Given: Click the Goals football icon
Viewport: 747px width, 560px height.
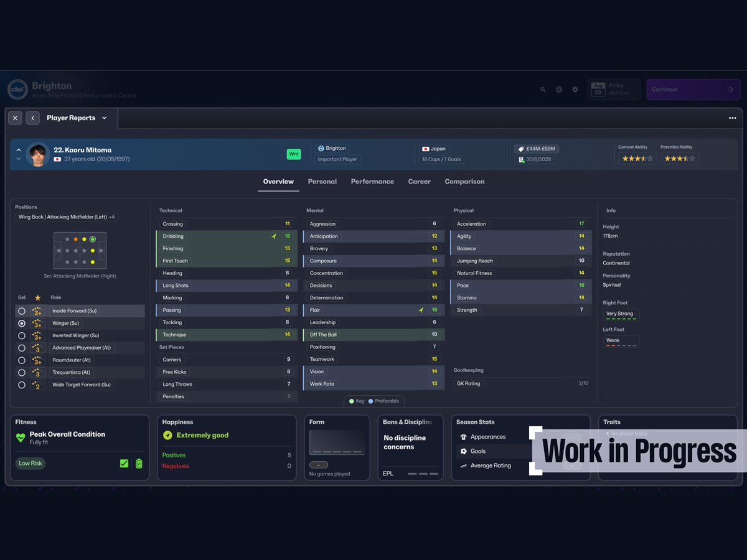Looking at the screenshot, I should (463, 451).
